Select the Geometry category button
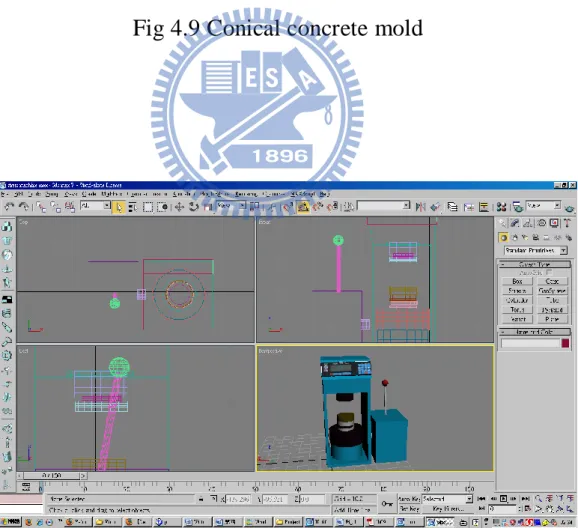The width and height of the screenshot is (578, 528). click(503, 237)
